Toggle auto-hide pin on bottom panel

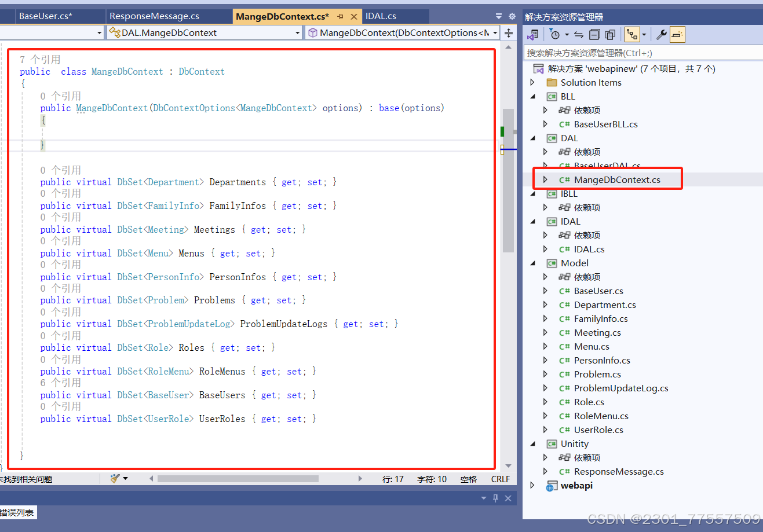[495, 498]
